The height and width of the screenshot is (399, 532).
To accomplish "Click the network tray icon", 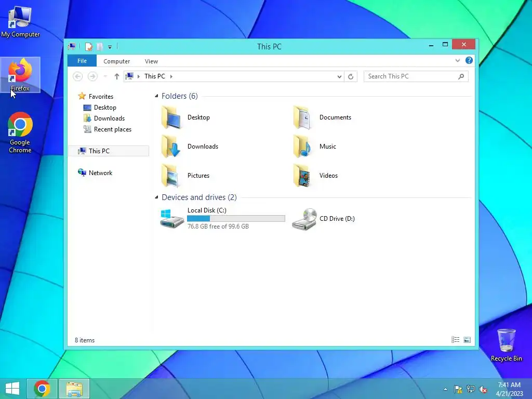I will [471, 389].
